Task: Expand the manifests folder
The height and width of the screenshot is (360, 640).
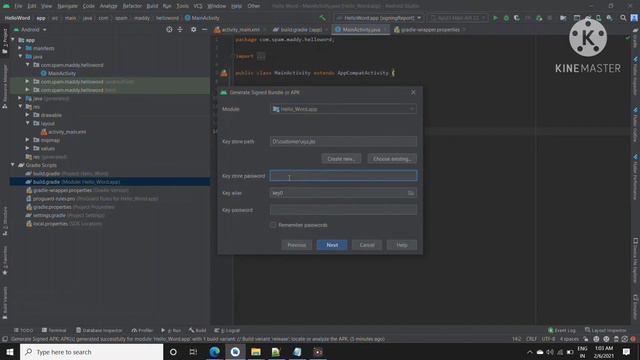Action: [20, 48]
